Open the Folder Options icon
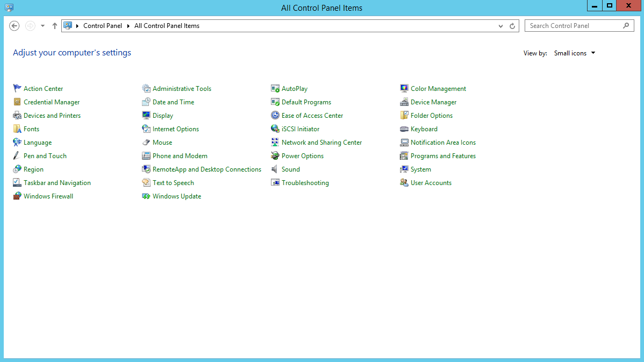The width and height of the screenshot is (644, 362). click(x=404, y=116)
